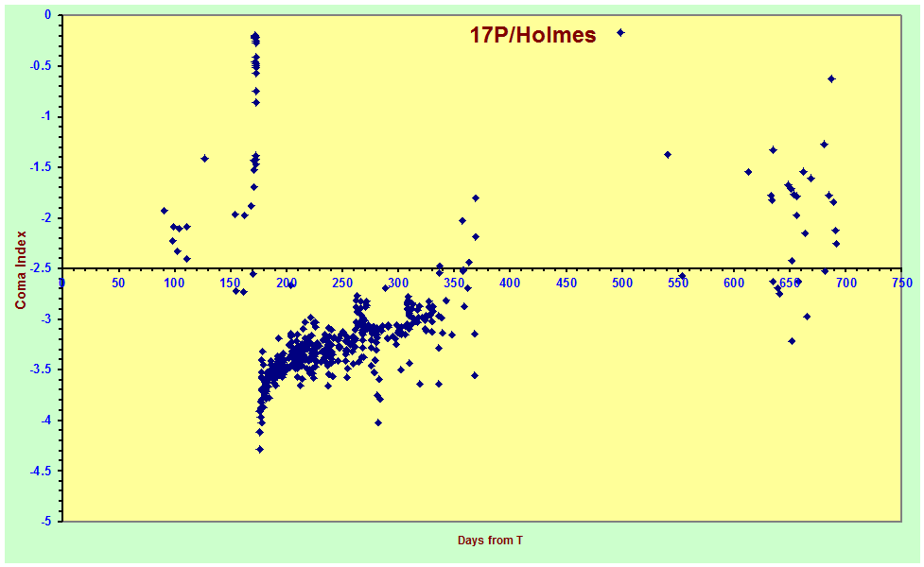The height and width of the screenshot is (567, 924).
Task: Click the x-axis tick label 300
Action: (398, 283)
